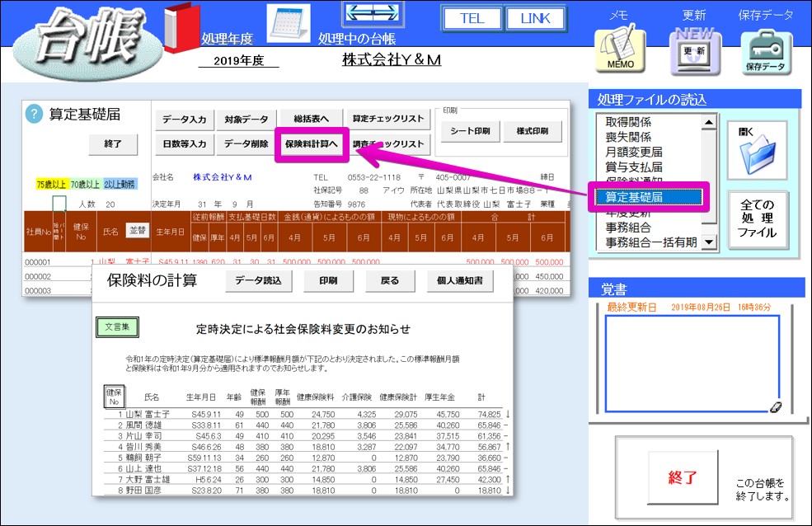Image resolution: width=812 pixels, height=526 pixels.
Task: Click the 2019年度 processing year field
Action: point(239,60)
